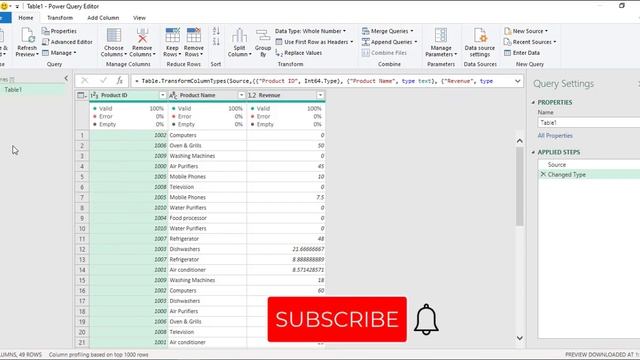Click the 'Washing Machines' cell in row 3
The height and width of the screenshot is (360, 640).
(207, 156)
